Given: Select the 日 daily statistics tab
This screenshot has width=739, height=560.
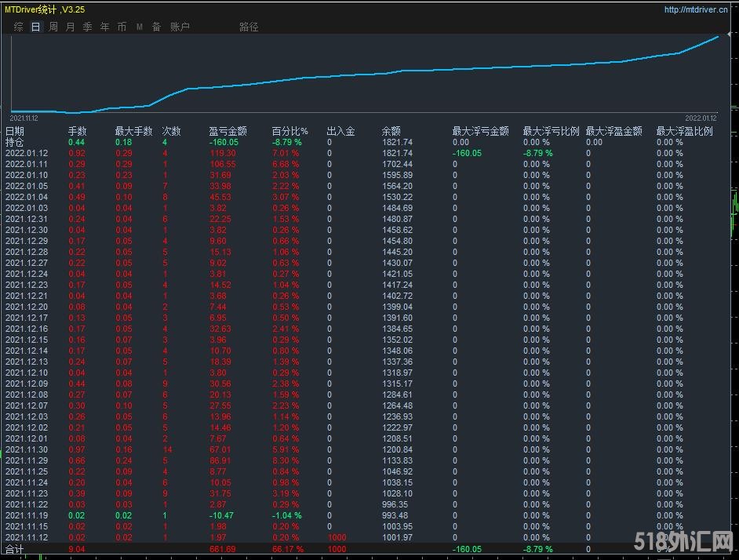Looking at the screenshot, I should pos(36,27).
